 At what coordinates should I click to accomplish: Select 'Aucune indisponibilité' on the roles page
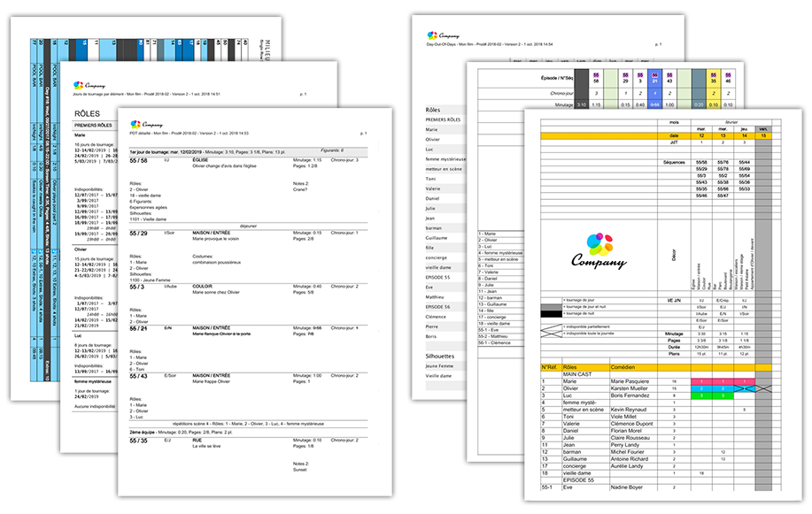pyautogui.click(x=95, y=406)
